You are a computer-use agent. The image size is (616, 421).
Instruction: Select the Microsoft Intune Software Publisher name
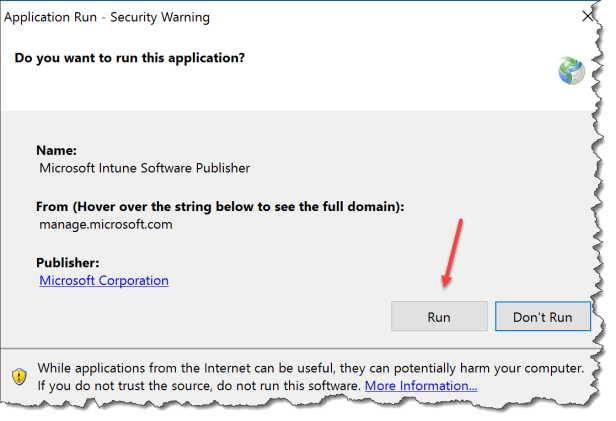[x=144, y=169]
